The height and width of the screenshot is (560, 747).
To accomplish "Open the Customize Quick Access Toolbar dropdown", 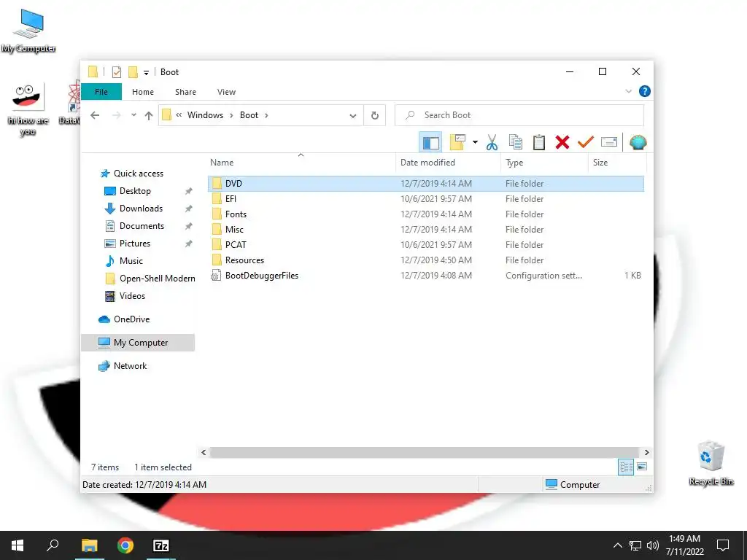I will [x=146, y=72].
